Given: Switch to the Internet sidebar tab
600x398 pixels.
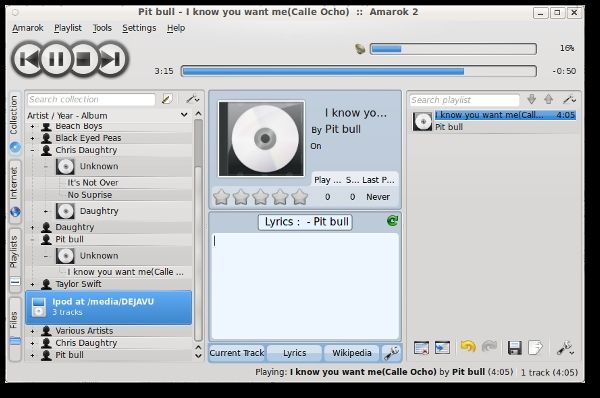Looking at the screenshot, I should (15, 192).
